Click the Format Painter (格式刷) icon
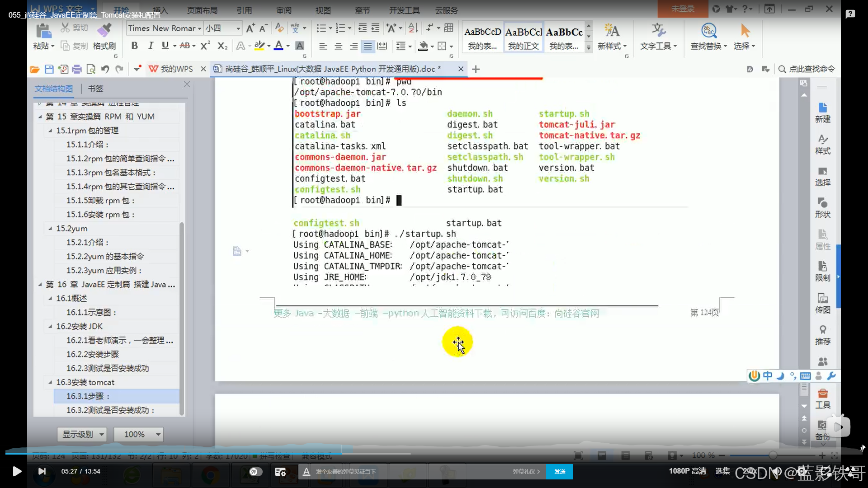Viewport: 868px width, 488px height. click(x=104, y=30)
